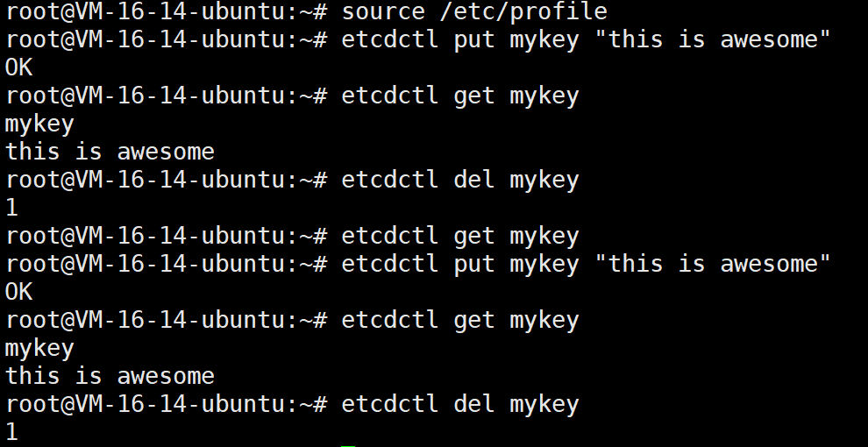Click the quoted "this is awesome" in second put command

pos(713,264)
